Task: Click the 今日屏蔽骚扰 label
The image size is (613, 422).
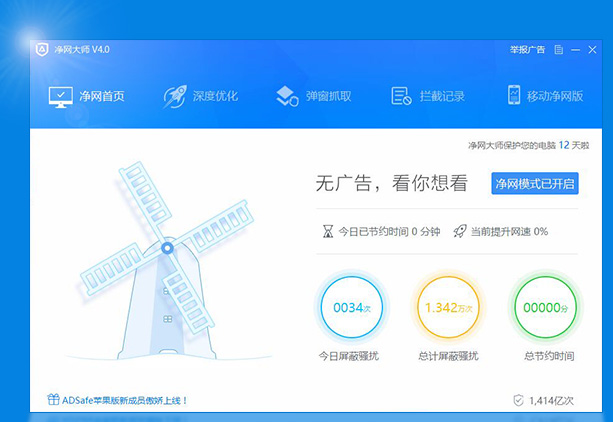Action: 349,356
